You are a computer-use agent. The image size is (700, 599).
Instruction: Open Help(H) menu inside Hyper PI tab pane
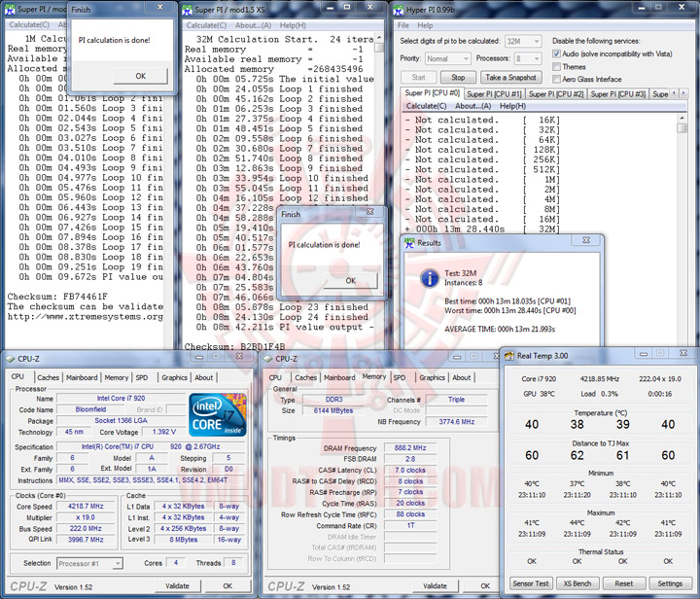(x=512, y=106)
